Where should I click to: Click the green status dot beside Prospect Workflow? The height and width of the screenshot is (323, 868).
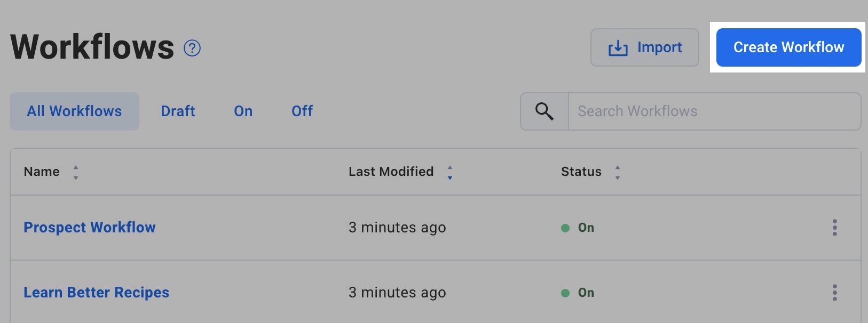[565, 228]
